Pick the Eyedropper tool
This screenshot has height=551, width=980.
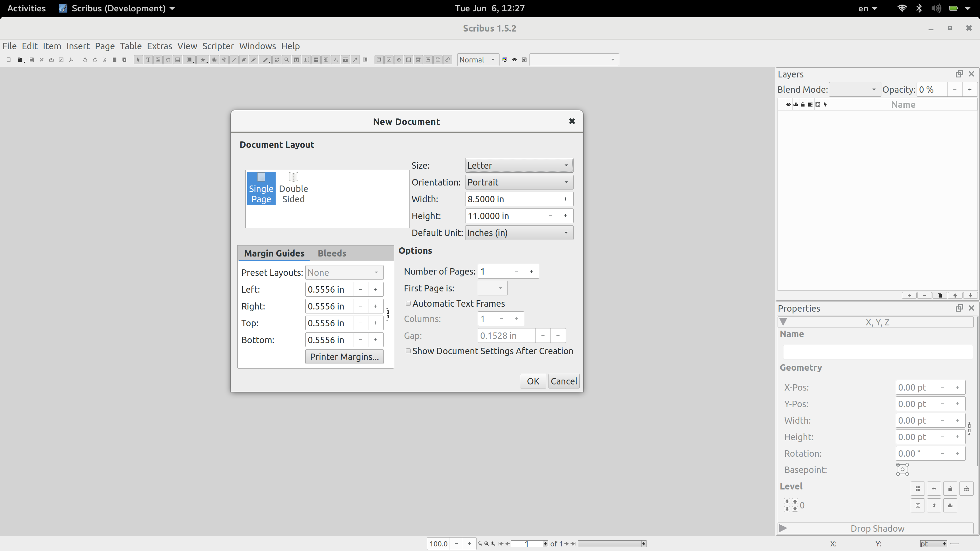(355, 60)
